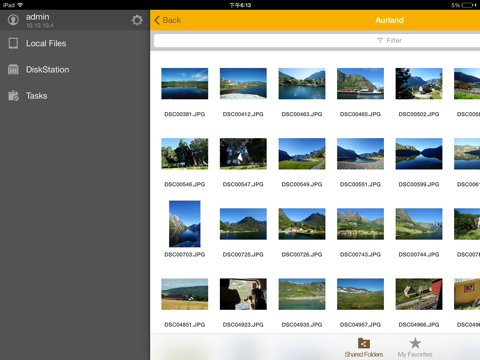Open DSC00551.JPG pebble shore thumbnail
Screen dimensions: 480x360
click(x=360, y=154)
